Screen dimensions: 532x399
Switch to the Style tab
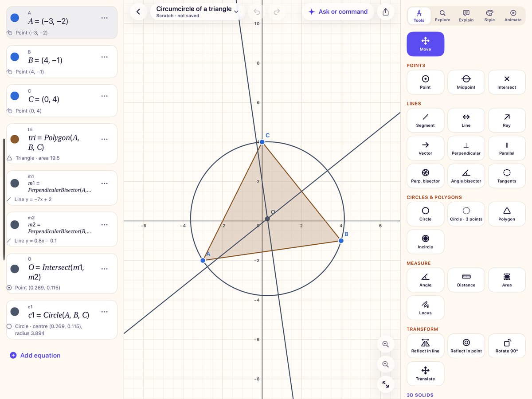tap(489, 16)
